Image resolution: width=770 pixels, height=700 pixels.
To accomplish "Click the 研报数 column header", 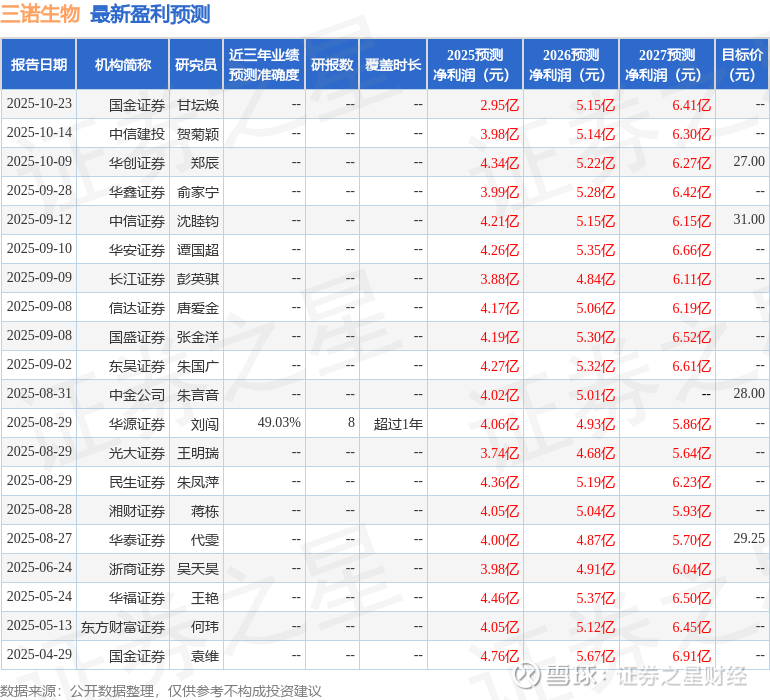I will 332,64.
